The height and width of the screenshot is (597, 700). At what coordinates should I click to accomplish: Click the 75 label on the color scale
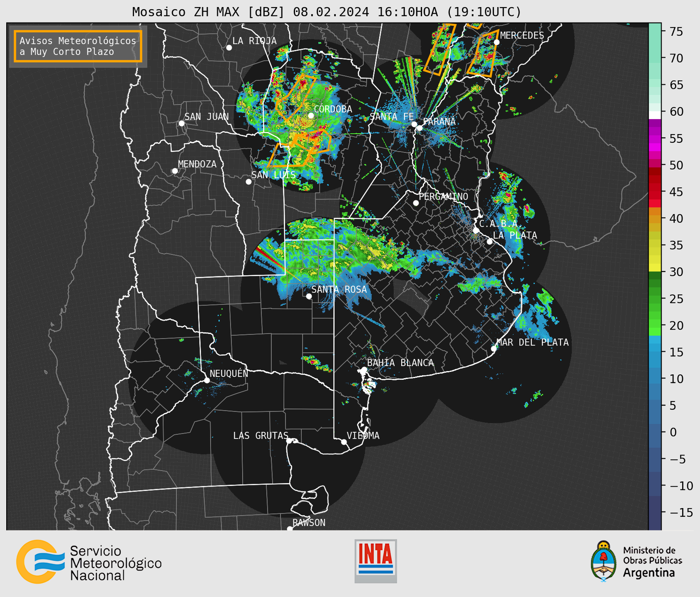(676, 32)
